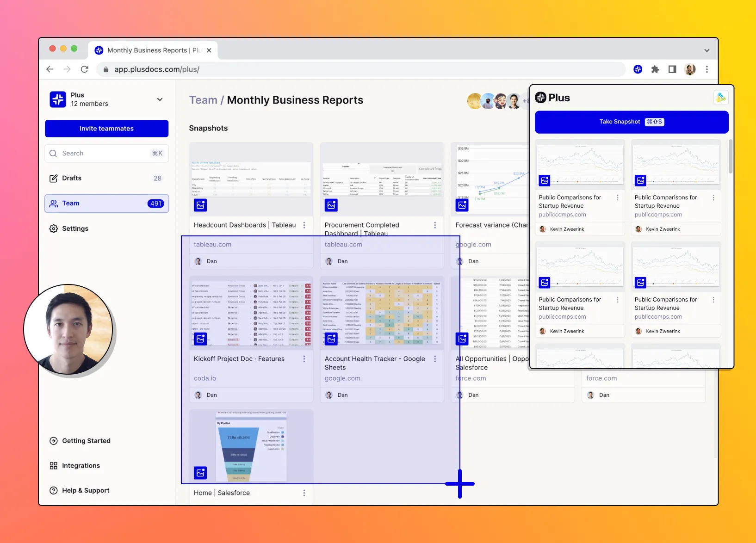
Task: Click the Forecast variance card title
Action: pyautogui.click(x=492, y=225)
